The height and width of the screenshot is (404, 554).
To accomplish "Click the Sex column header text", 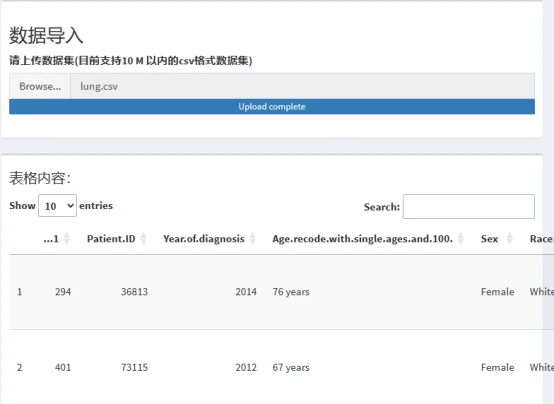I will 489,239.
